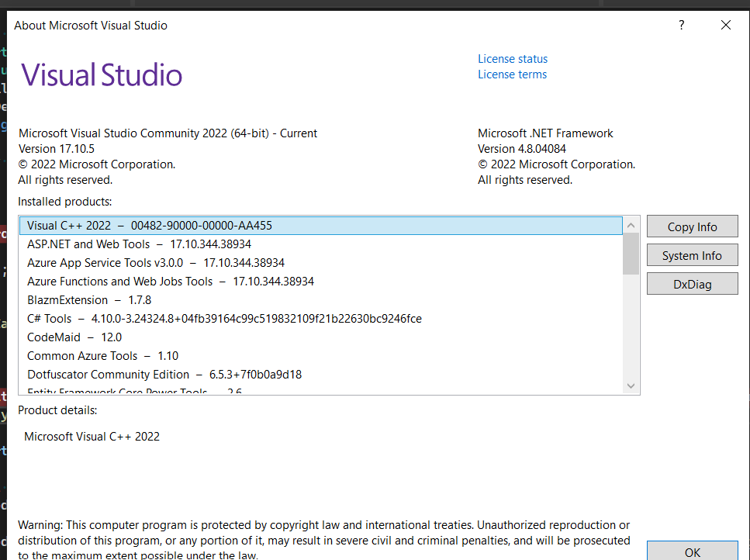
Task: Click the installed products scroll up arrow
Action: pyautogui.click(x=631, y=225)
